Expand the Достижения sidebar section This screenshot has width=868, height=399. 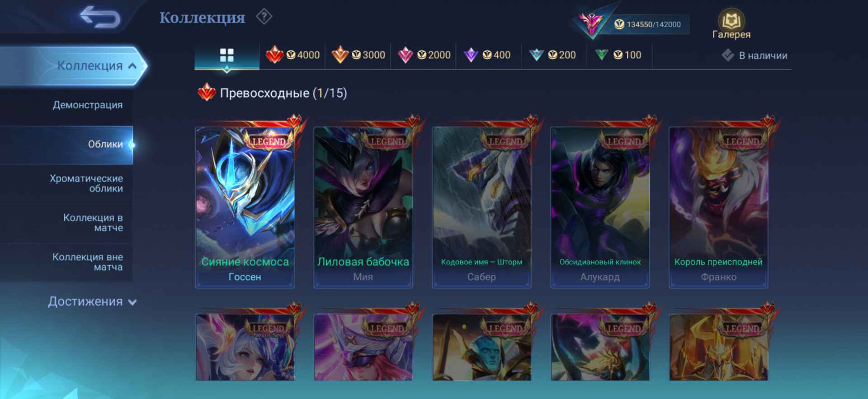coord(92,301)
